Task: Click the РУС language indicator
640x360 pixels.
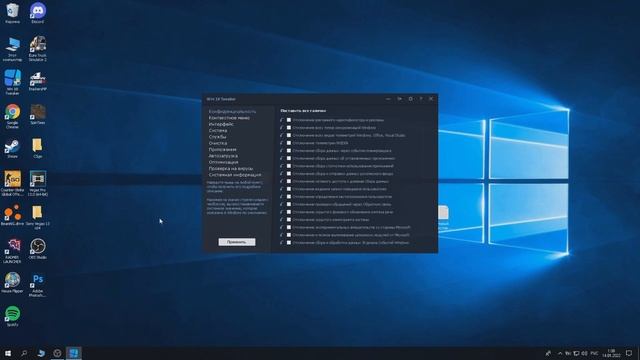Action: coord(594,353)
